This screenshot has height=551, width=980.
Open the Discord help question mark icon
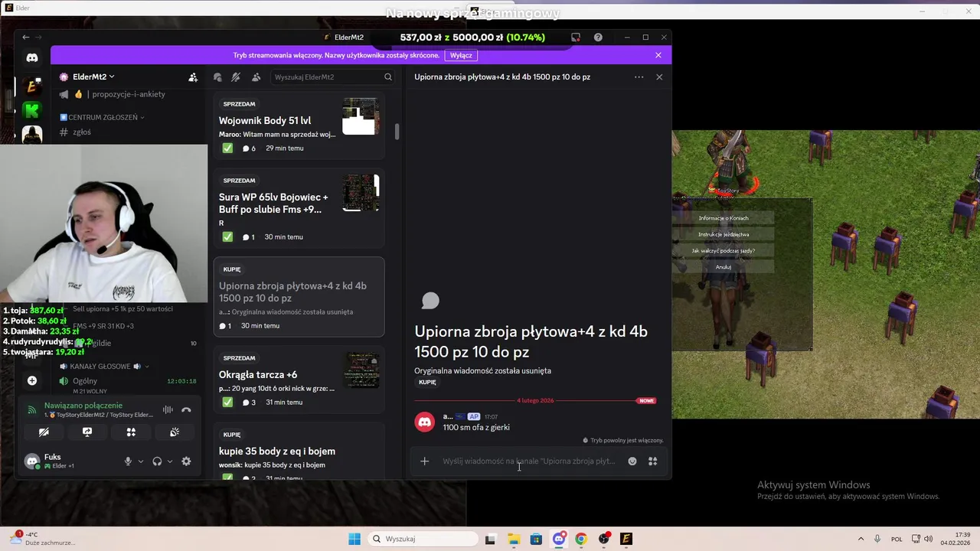(x=598, y=37)
